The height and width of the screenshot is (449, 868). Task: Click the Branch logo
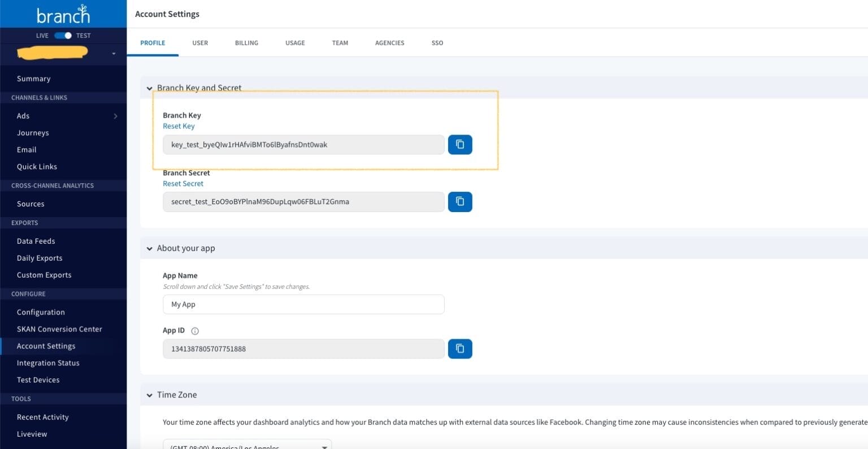pos(63,14)
